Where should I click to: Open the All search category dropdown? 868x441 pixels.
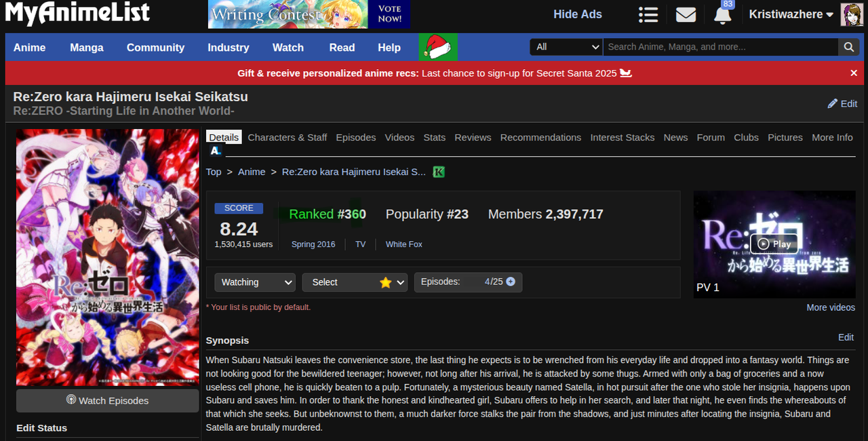566,47
